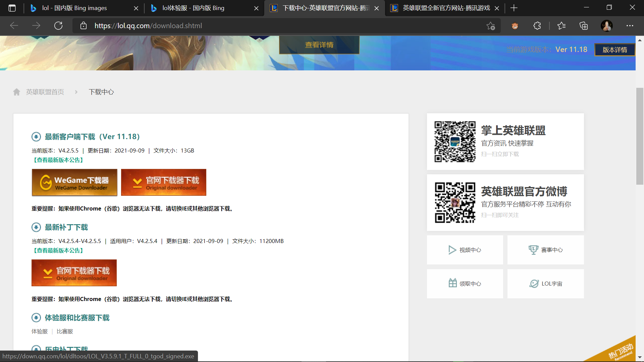
Task: Open a new browser tab
Action: pos(514,8)
